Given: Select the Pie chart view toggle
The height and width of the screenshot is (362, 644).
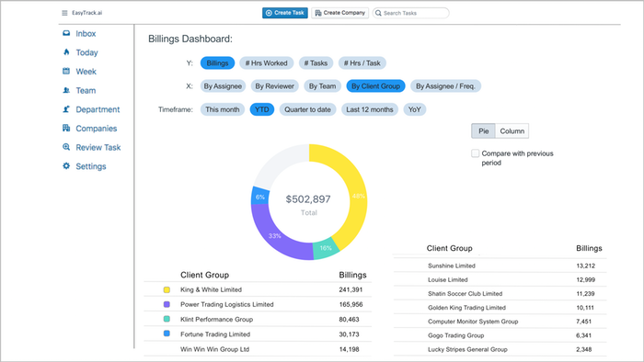Looking at the screenshot, I should (483, 131).
